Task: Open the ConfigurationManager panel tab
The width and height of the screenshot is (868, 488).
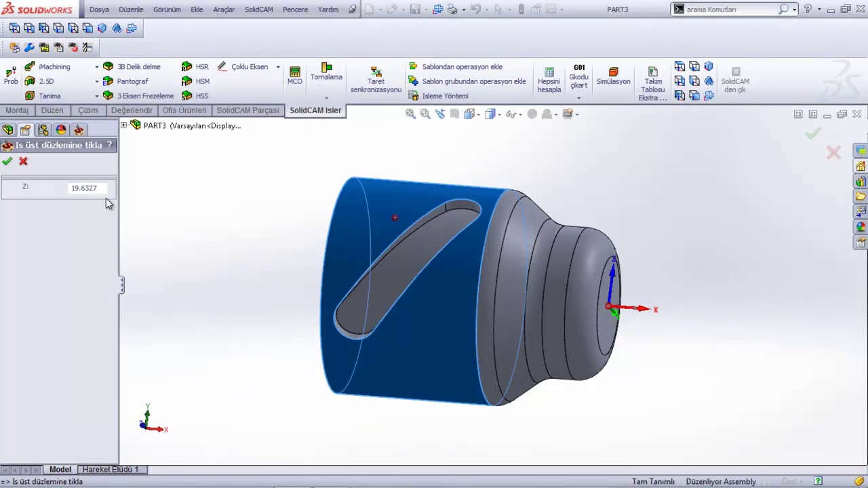Action: click(x=43, y=129)
